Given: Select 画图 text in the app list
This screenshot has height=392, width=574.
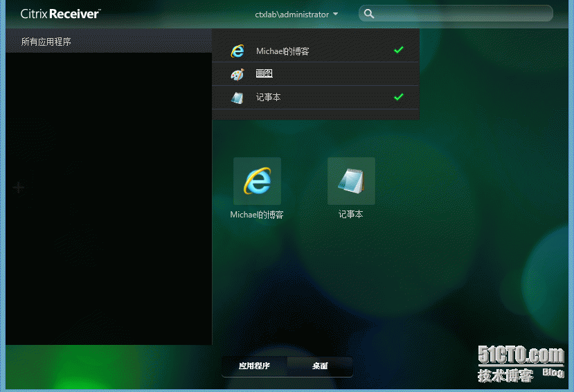Looking at the screenshot, I should pyautogui.click(x=264, y=73).
